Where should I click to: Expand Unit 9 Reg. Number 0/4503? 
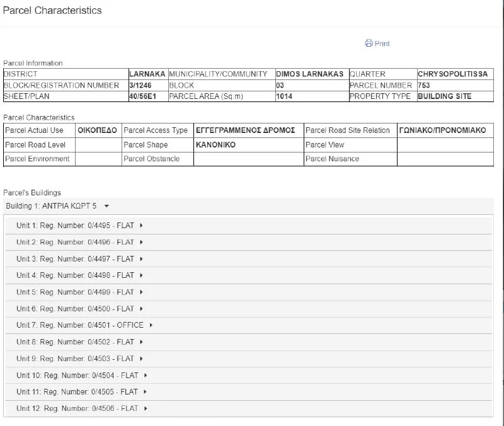click(79, 359)
